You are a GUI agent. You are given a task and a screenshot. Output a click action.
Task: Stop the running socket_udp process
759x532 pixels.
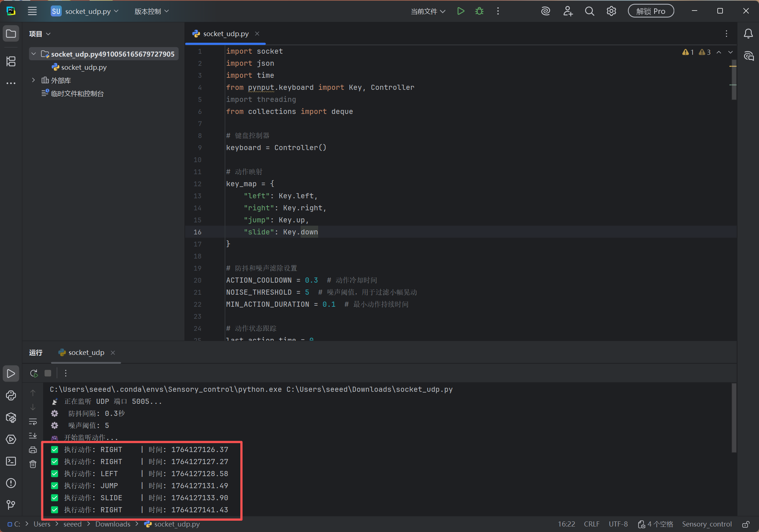48,373
